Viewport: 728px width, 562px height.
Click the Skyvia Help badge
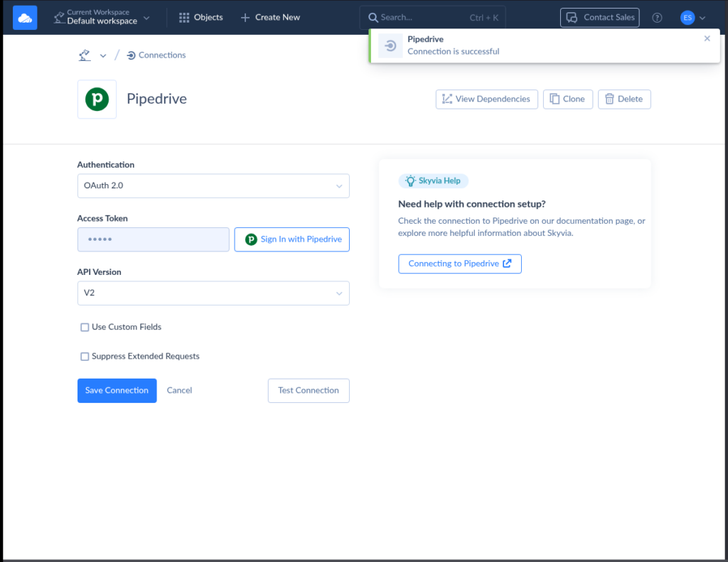(433, 181)
